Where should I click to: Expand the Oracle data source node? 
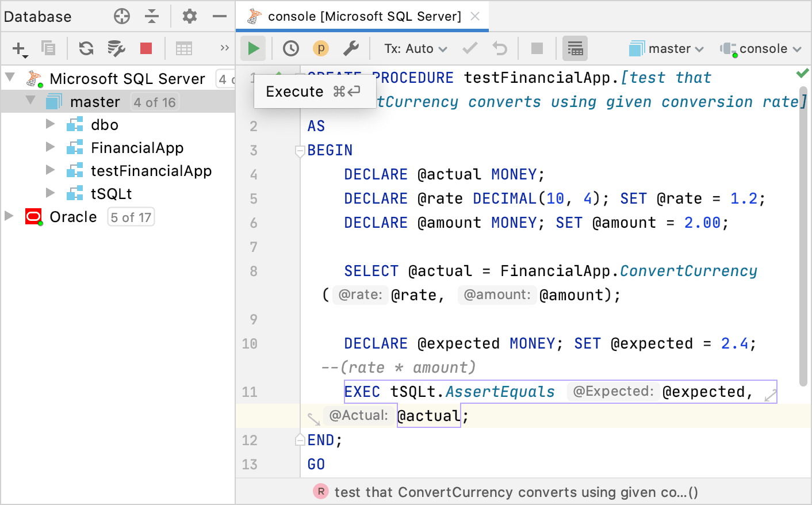coord(8,217)
